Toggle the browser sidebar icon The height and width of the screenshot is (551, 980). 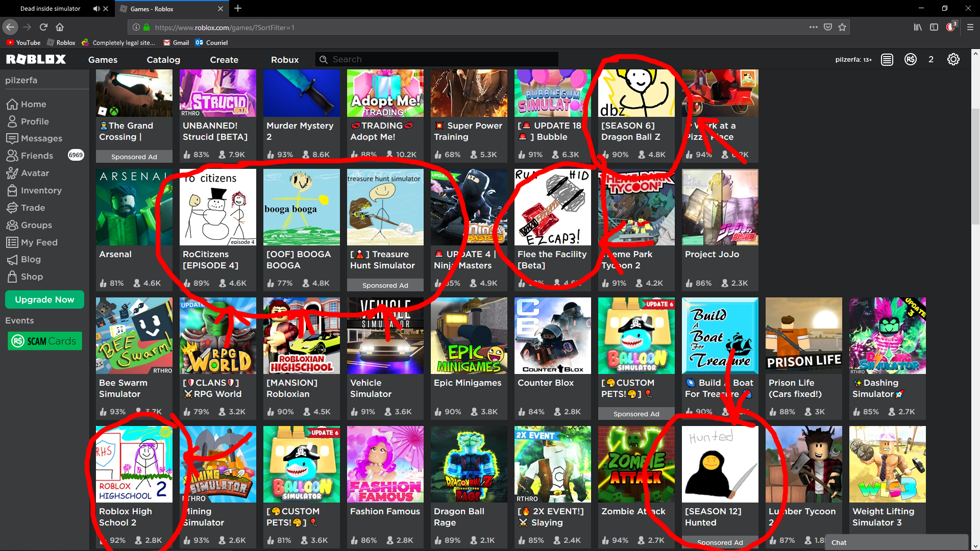tap(934, 27)
